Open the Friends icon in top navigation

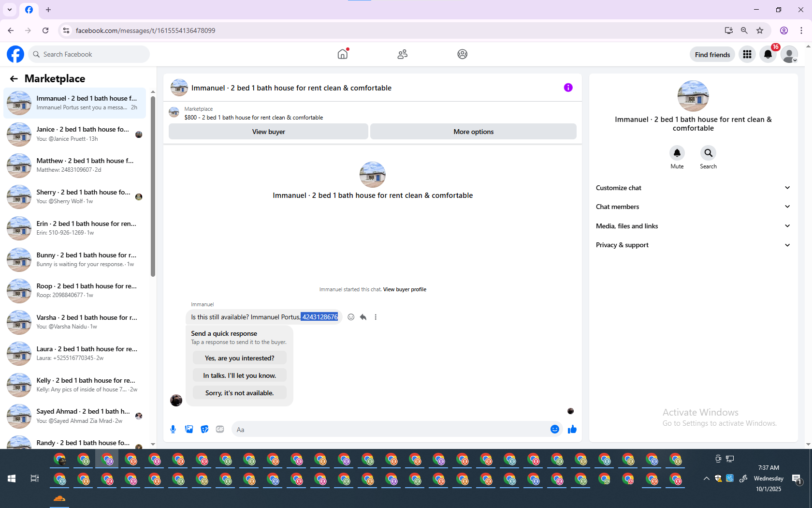[403, 54]
